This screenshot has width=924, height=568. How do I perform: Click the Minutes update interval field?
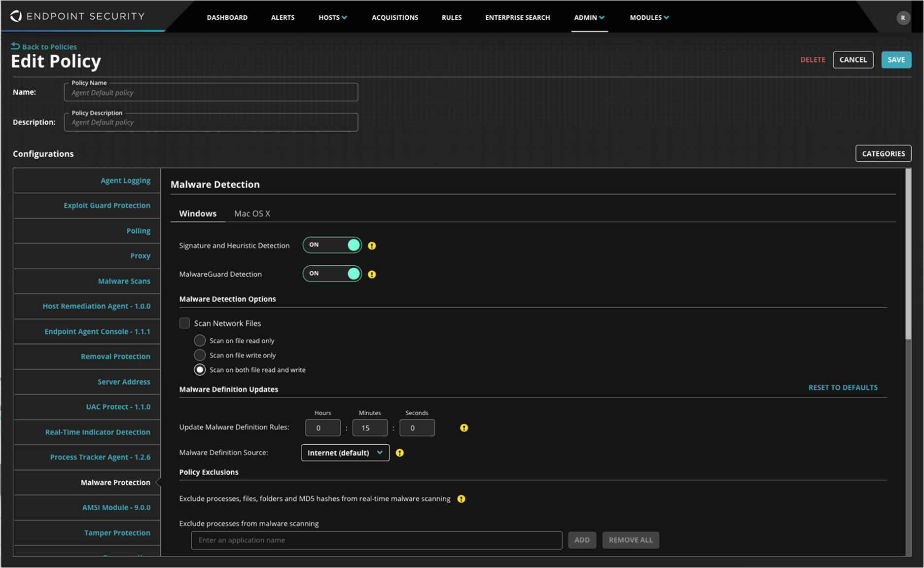coord(370,427)
